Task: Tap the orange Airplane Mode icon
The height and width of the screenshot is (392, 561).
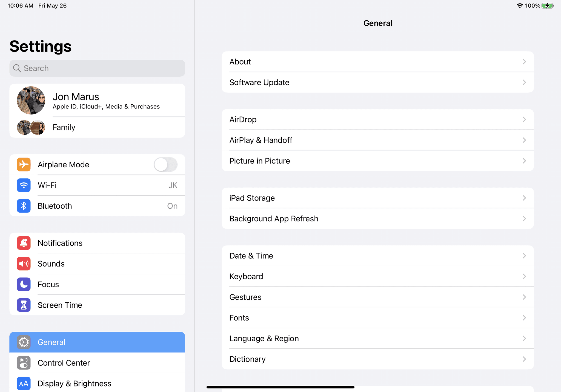Action: coord(24,164)
